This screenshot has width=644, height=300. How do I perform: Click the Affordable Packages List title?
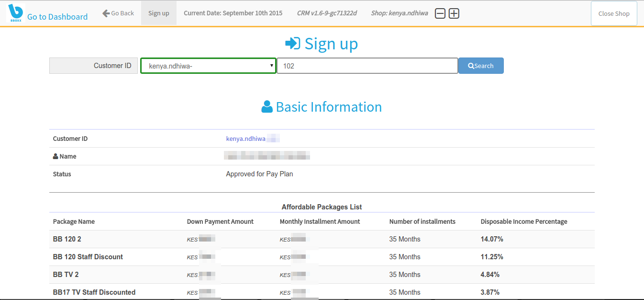tap(322, 207)
